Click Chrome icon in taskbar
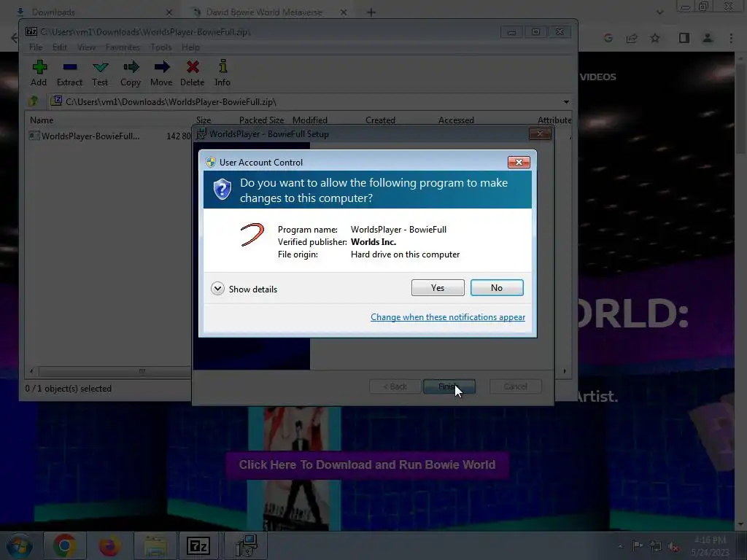 click(65, 545)
